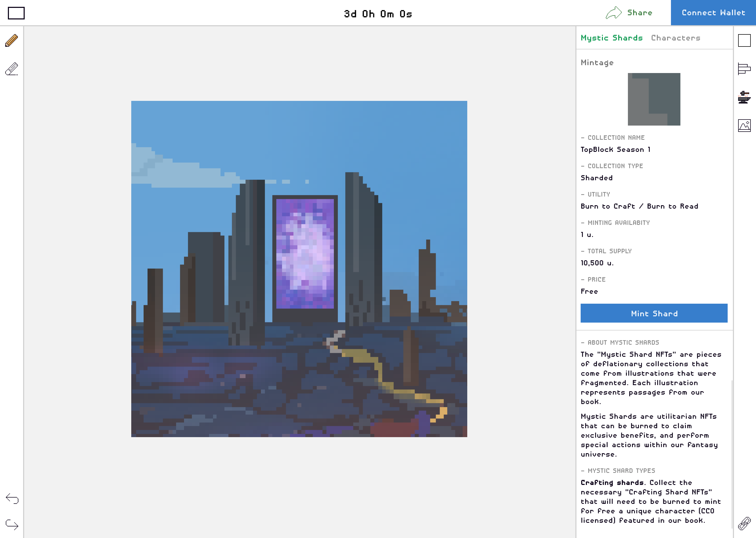Switch to the Mystic Shards tab
Screen dimensions: 756x538
tap(611, 38)
